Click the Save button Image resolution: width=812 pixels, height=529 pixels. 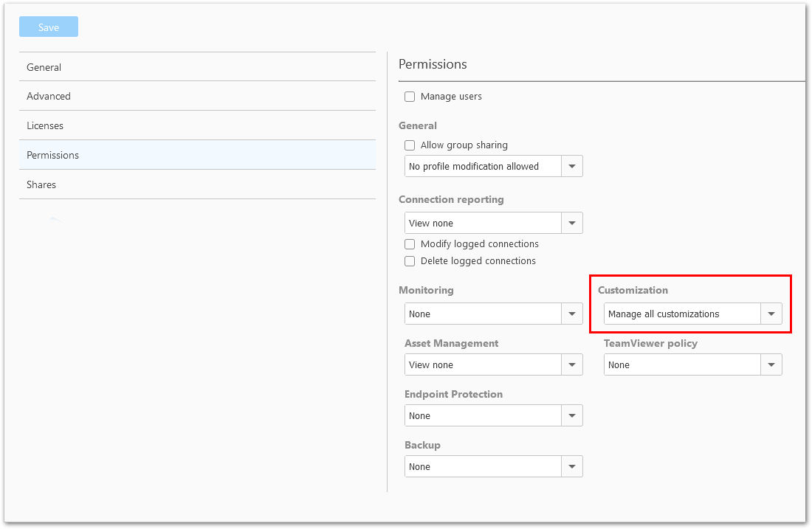[49, 27]
